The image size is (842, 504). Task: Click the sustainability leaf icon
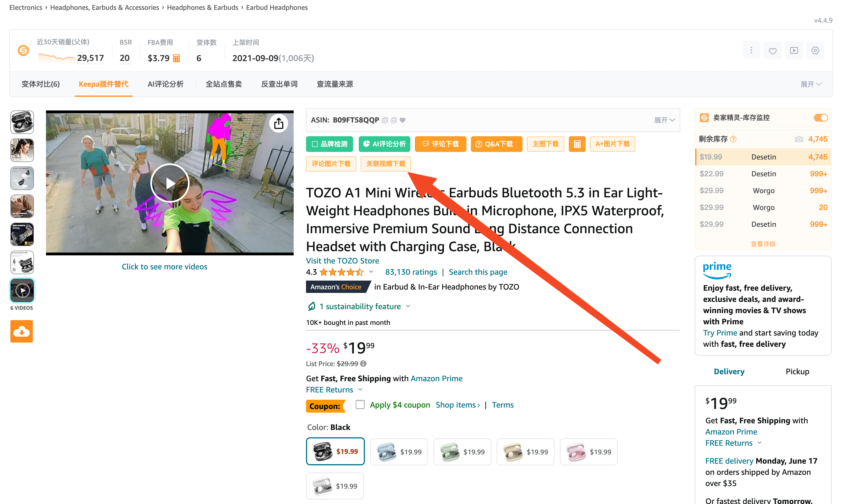pyautogui.click(x=311, y=306)
